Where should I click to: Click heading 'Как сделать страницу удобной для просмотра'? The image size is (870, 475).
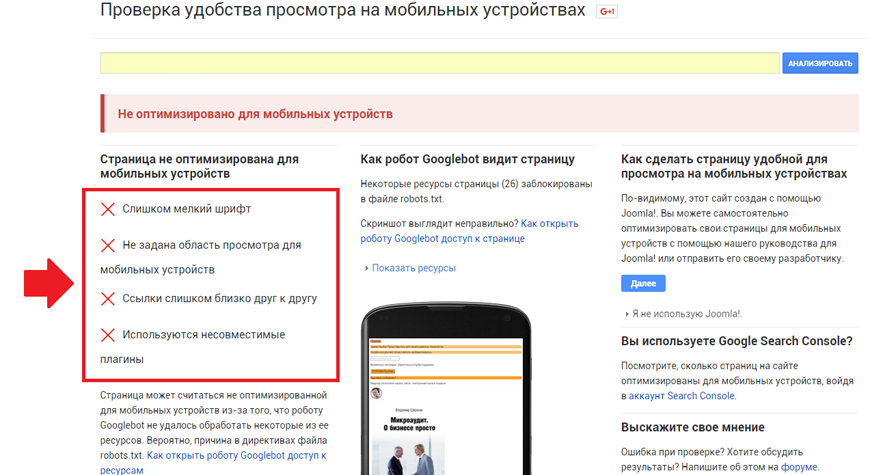tap(734, 166)
